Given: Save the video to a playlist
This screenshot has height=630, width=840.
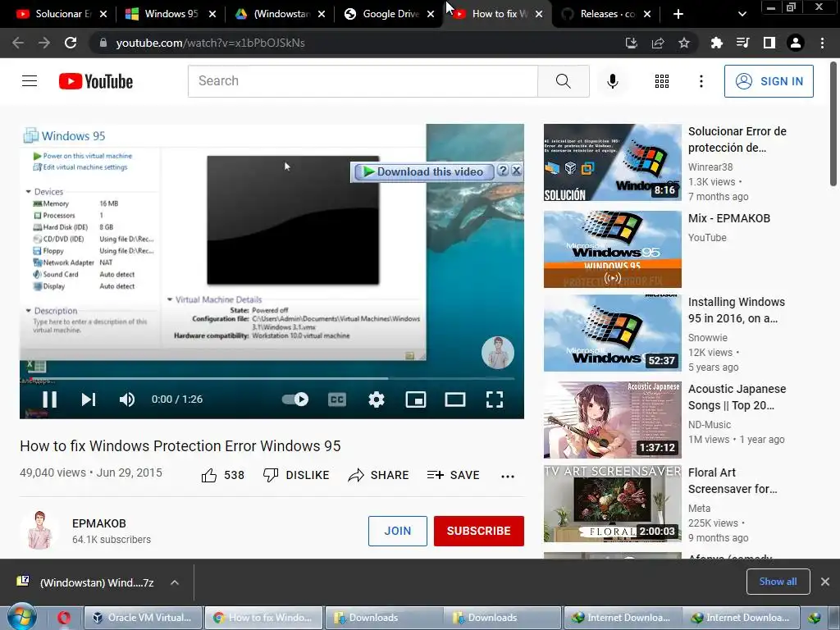Looking at the screenshot, I should coord(453,475).
